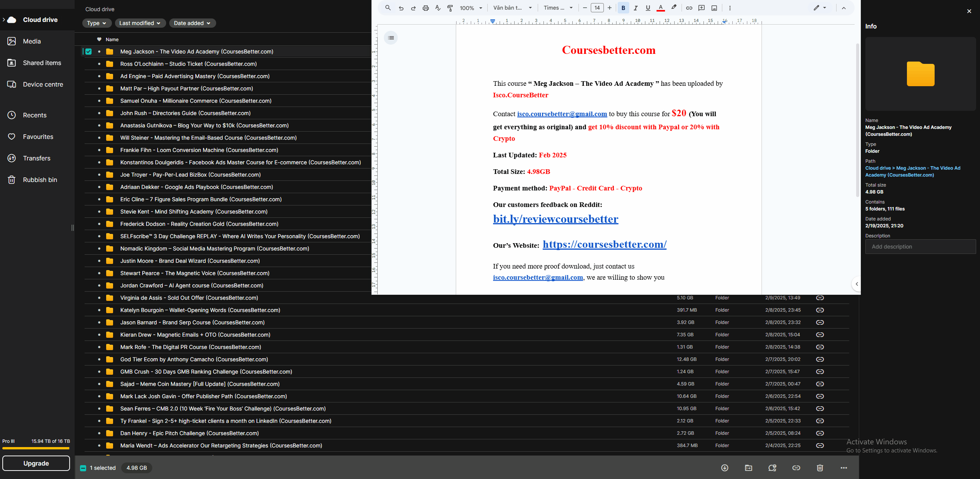Deselect all via 1 selected checkbox
The image size is (980, 479).
[83, 468]
